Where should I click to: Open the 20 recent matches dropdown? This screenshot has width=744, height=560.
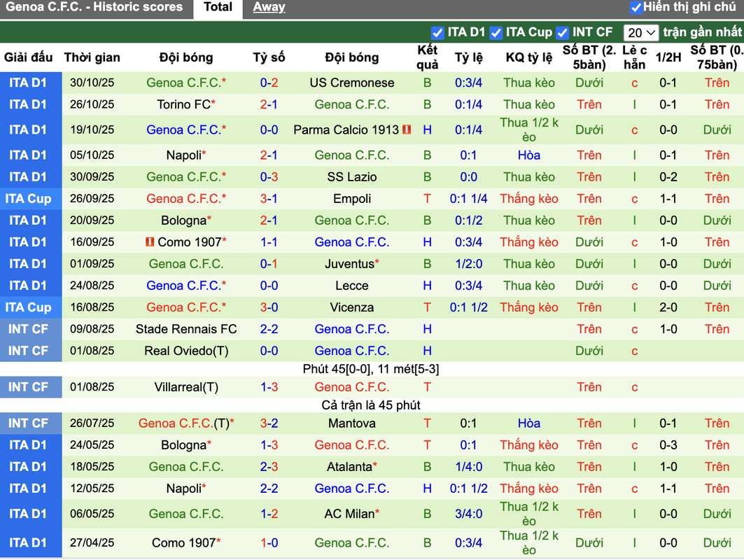(641, 33)
